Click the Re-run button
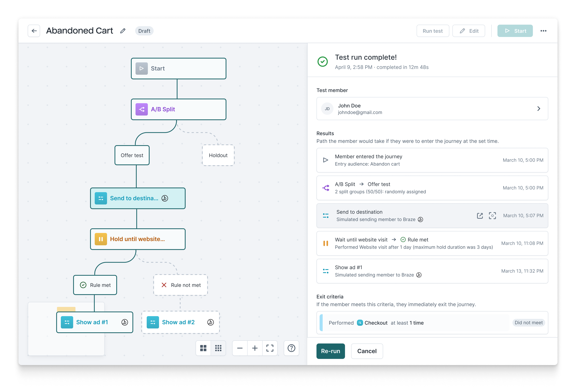The image size is (576, 392). (330, 351)
